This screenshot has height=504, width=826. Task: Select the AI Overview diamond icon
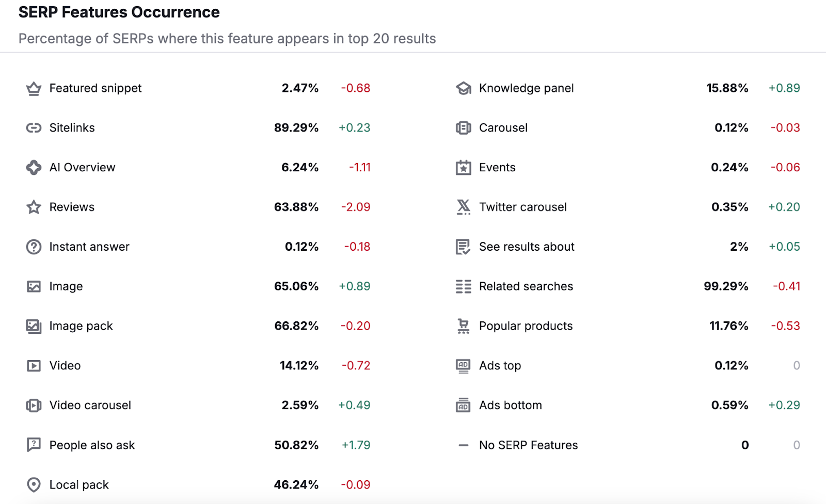34,167
